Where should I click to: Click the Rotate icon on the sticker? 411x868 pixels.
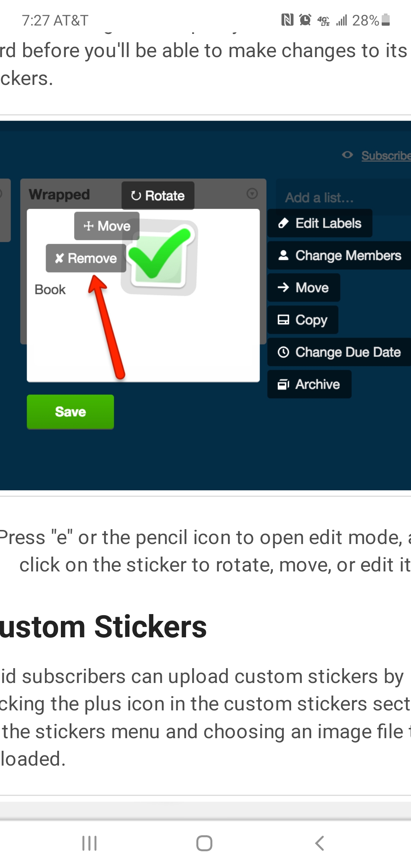point(136,195)
